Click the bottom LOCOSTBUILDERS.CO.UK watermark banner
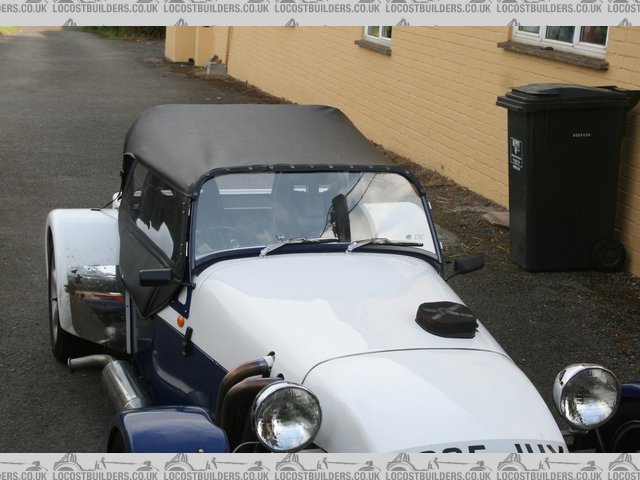The height and width of the screenshot is (480, 640). [320, 466]
